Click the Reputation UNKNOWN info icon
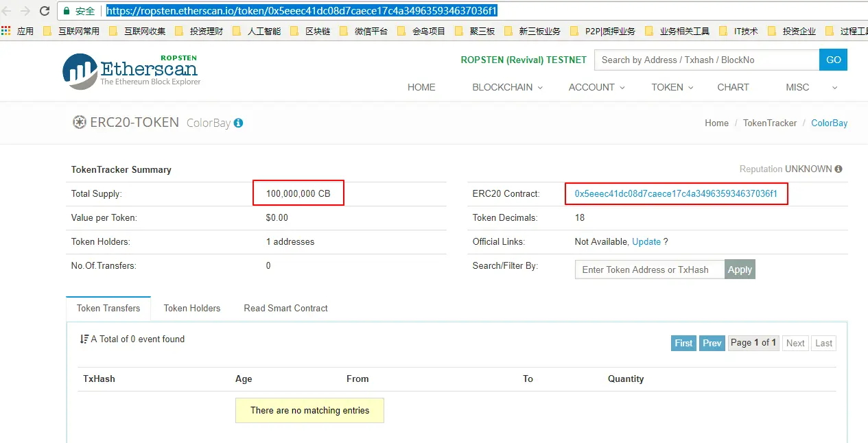This screenshot has width=868, height=443. 838,169
